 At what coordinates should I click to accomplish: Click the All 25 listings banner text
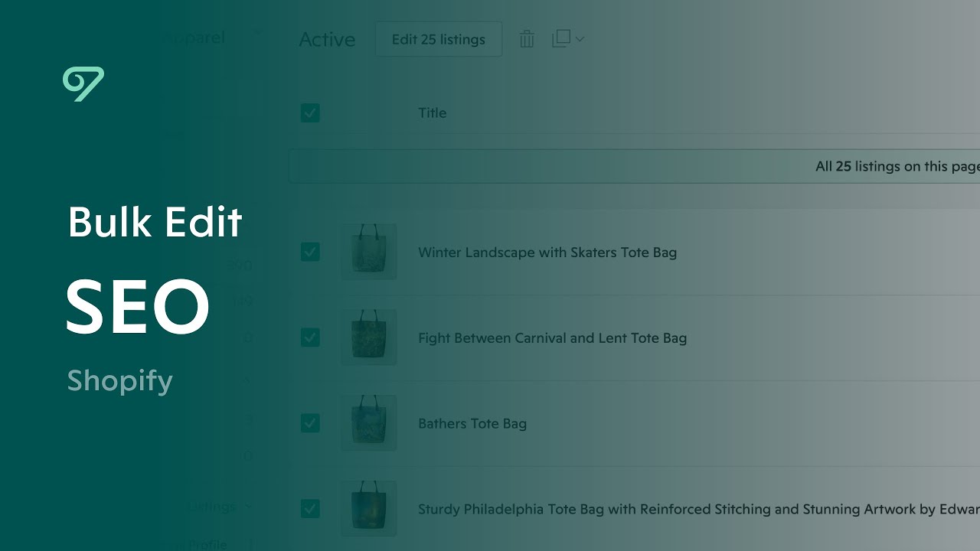897,166
